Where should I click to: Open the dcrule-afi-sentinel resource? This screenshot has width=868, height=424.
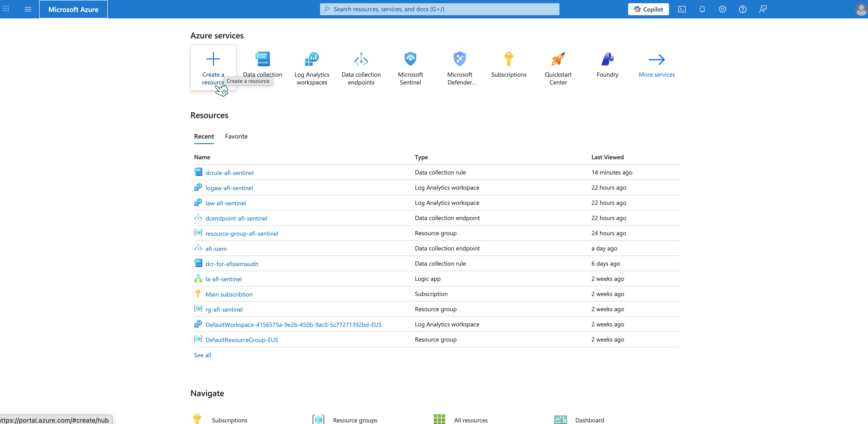coord(230,173)
